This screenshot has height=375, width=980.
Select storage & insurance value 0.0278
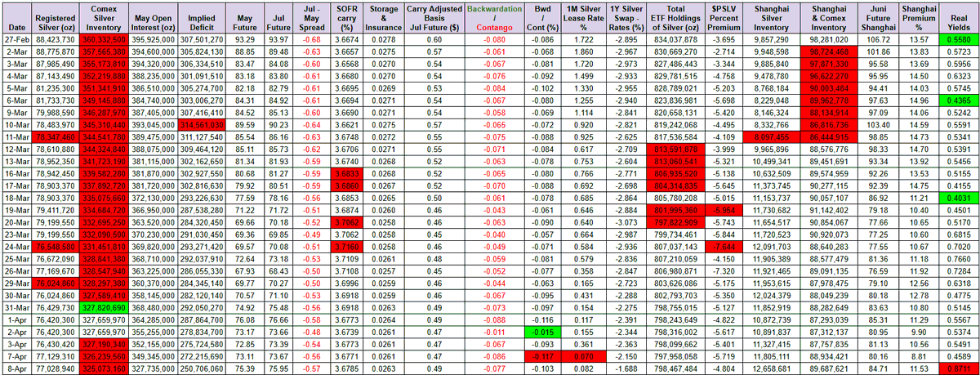(x=383, y=39)
